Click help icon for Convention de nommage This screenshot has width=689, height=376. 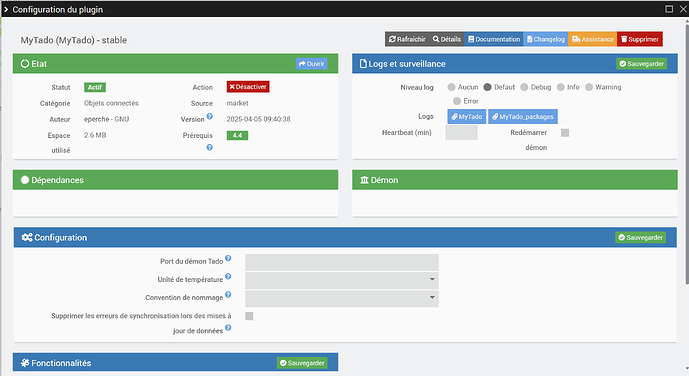228,294
